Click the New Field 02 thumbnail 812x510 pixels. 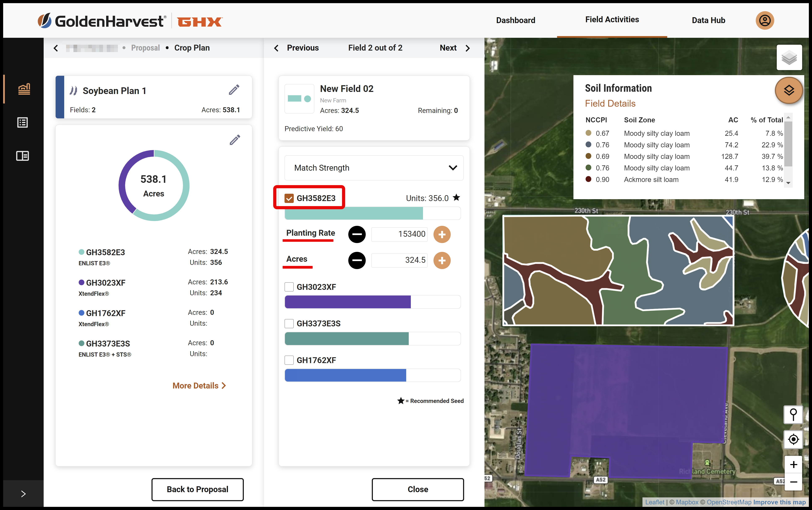click(299, 99)
